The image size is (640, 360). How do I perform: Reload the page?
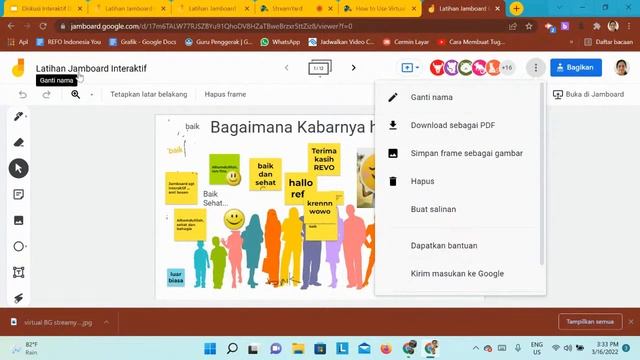[43, 27]
